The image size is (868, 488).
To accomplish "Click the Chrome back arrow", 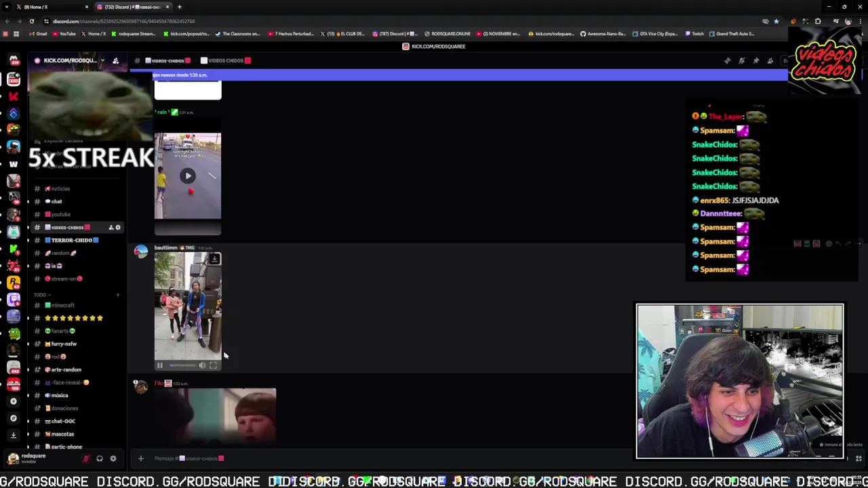I will tap(7, 21).
